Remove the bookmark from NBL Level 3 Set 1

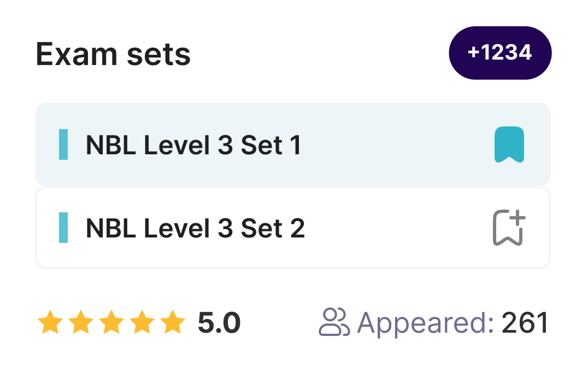pyautogui.click(x=509, y=145)
